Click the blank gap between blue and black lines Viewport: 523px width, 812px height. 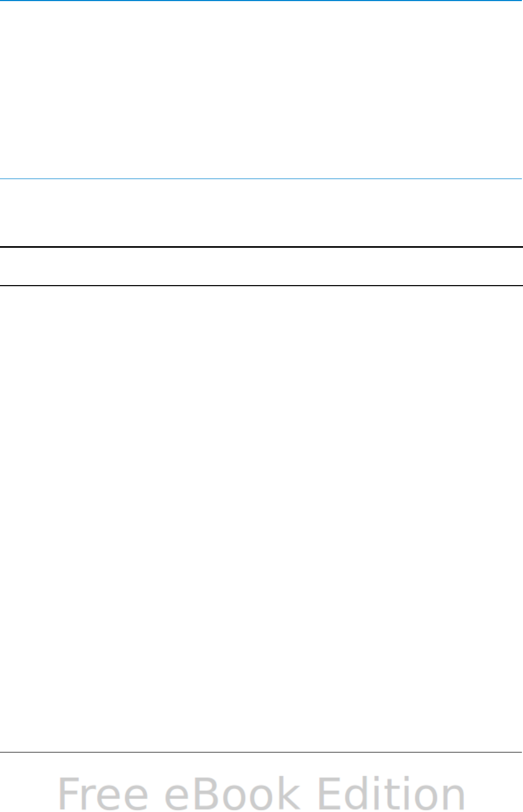tap(261, 213)
